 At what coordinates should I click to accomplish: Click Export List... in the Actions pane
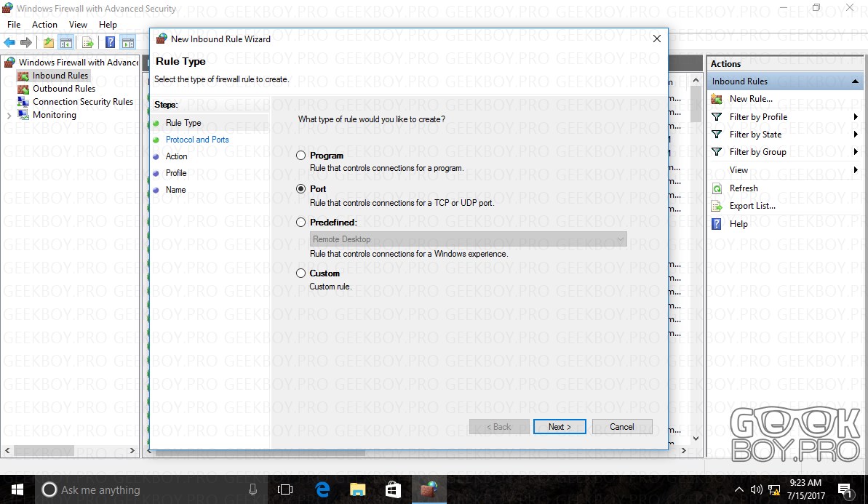click(752, 206)
